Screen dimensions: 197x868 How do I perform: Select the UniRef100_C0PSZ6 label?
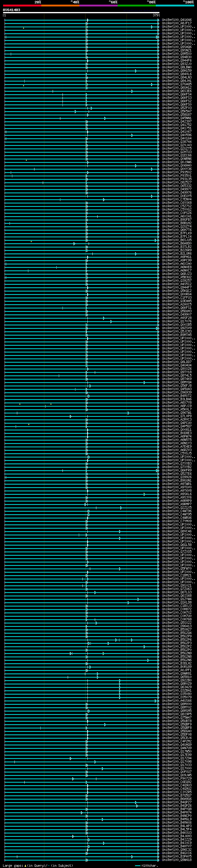pos(177,213)
